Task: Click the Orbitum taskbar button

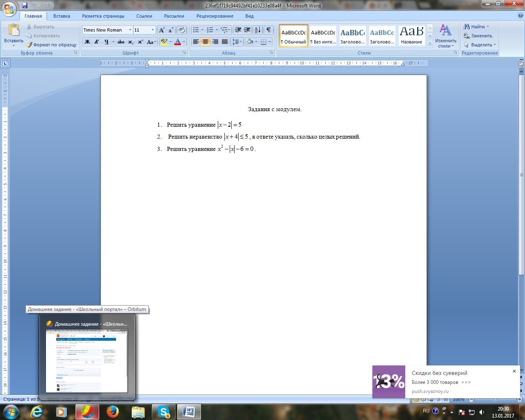Action: pos(87,411)
